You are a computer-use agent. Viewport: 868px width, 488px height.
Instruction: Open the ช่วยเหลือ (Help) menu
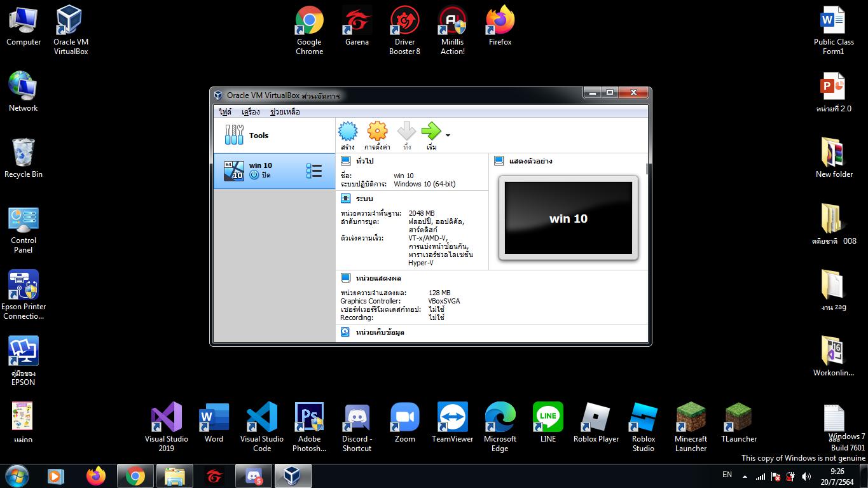pyautogui.click(x=285, y=112)
